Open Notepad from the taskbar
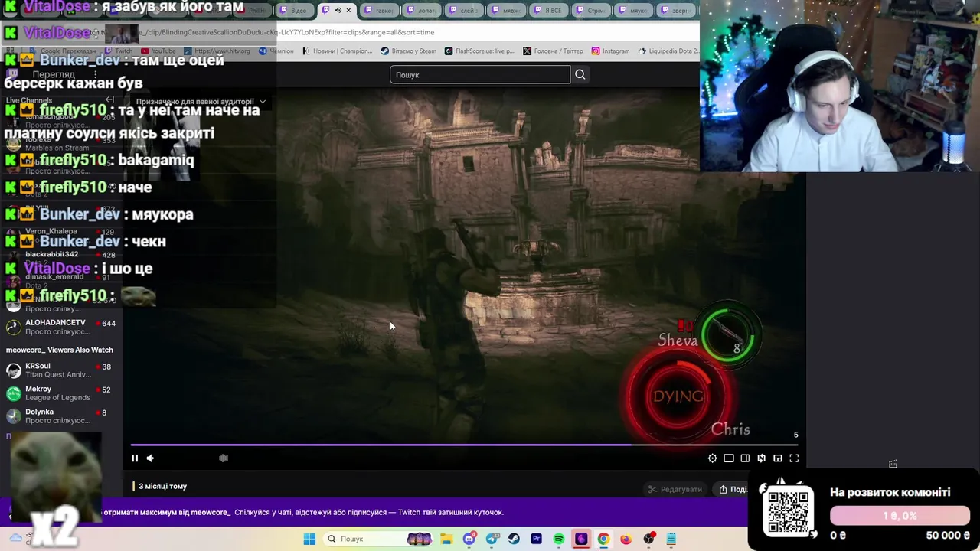 click(671, 539)
